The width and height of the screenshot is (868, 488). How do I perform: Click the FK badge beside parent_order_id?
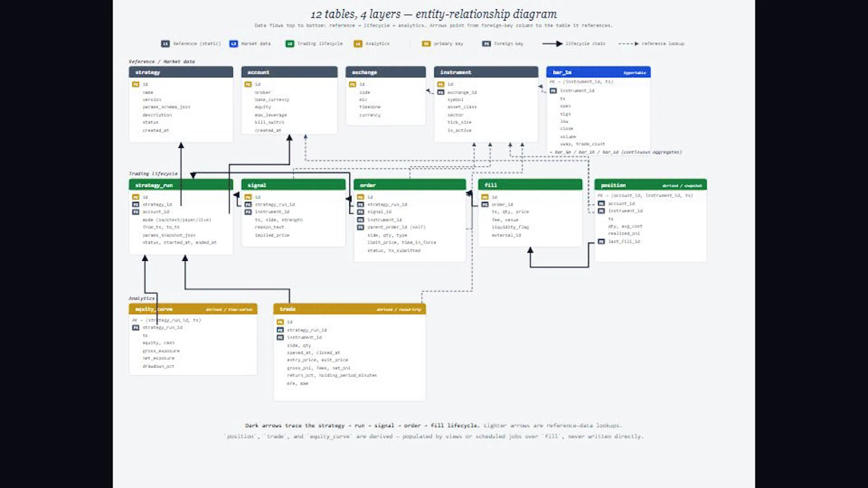(361, 227)
